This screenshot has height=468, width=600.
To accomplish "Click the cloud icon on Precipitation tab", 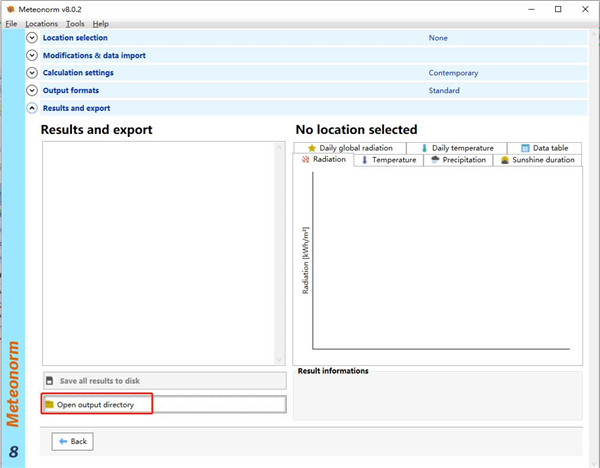I will [435, 160].
